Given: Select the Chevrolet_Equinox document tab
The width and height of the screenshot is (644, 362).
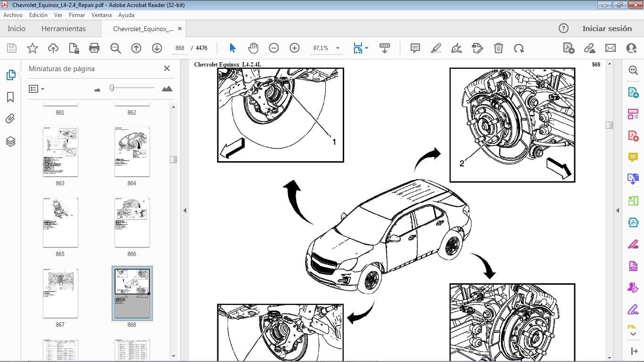Looking at the screenshot, I should click(143, 29).
